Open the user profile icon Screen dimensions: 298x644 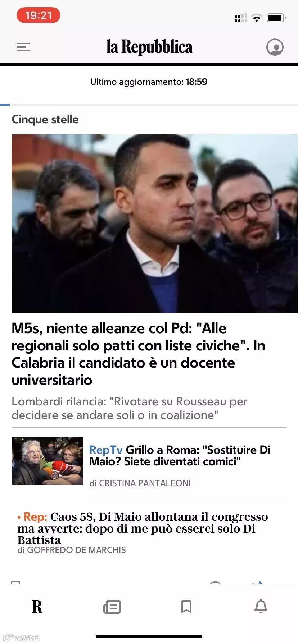point(275,47)
